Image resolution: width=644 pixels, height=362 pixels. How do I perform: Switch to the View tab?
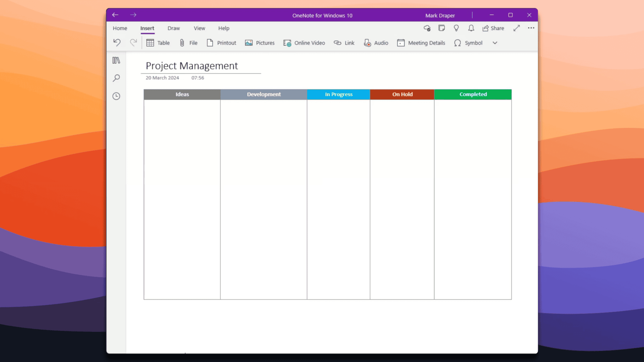coord(199,28)
